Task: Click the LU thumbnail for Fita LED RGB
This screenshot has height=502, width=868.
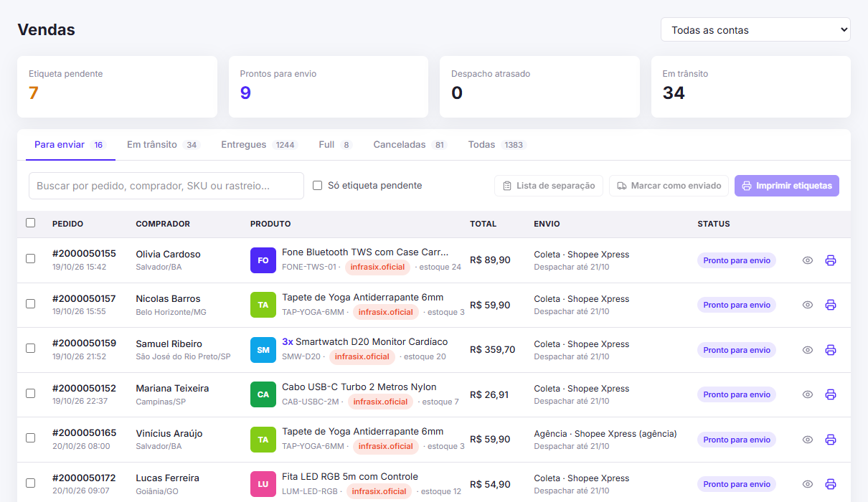Action: 263,484
